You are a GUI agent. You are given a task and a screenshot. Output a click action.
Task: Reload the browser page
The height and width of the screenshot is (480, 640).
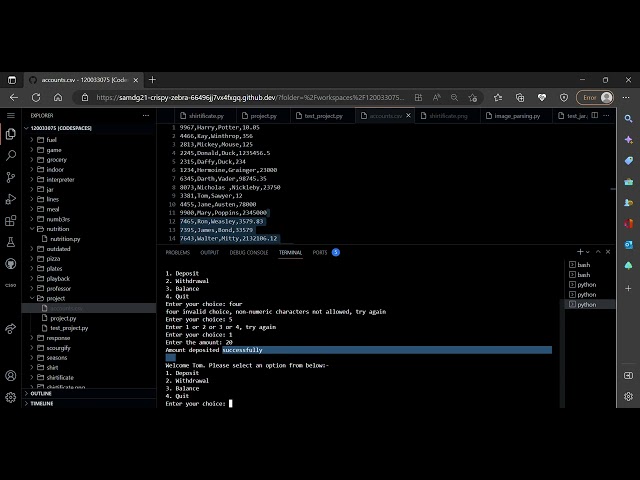[x=36, y=98]
